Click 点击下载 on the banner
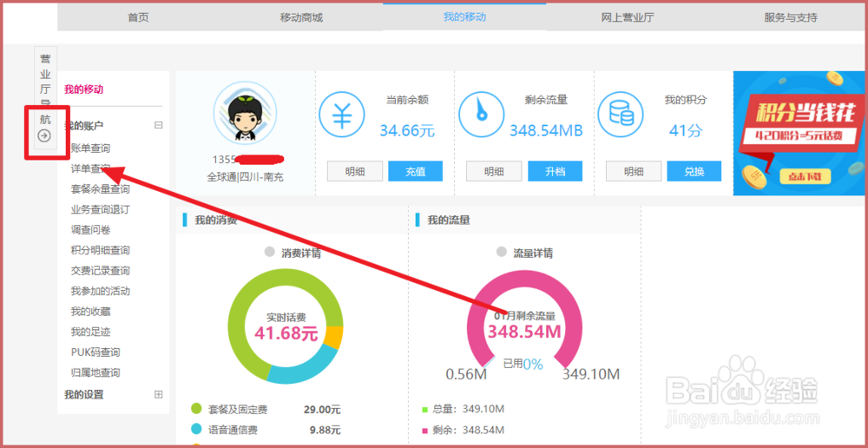 806,176
